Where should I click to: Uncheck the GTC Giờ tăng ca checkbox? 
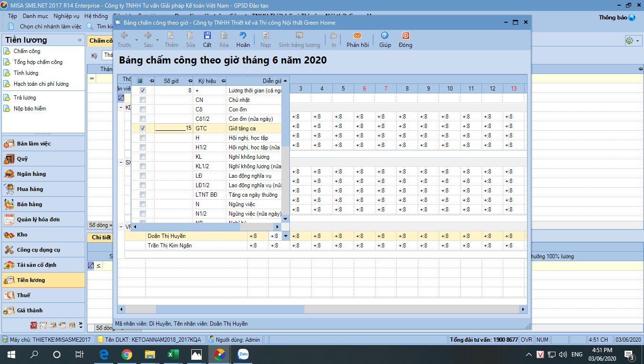tap(143, 128)
